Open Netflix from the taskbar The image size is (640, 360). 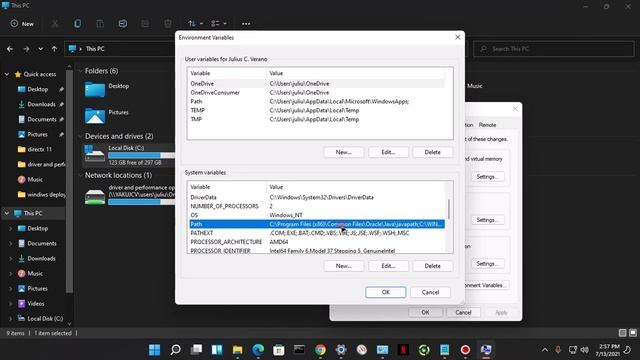tap(403, 350)
